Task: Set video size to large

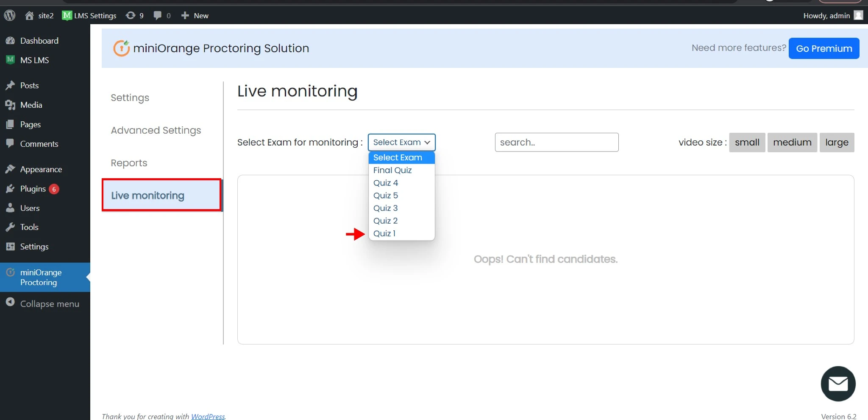Action: pos(836,143)
